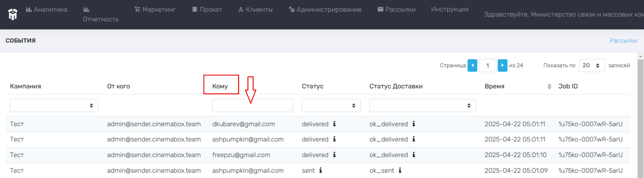Show ok_delivered info for dkubarev@gmail.com row

(x=414, y=124)
